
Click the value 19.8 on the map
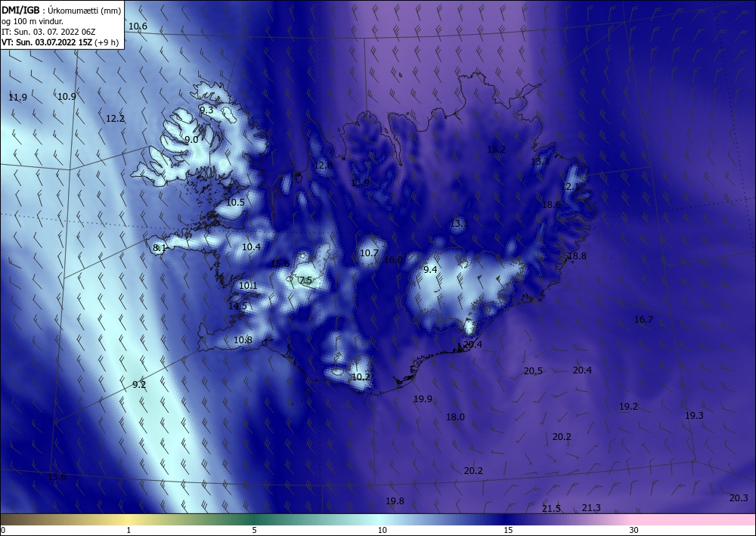point(395,501)
